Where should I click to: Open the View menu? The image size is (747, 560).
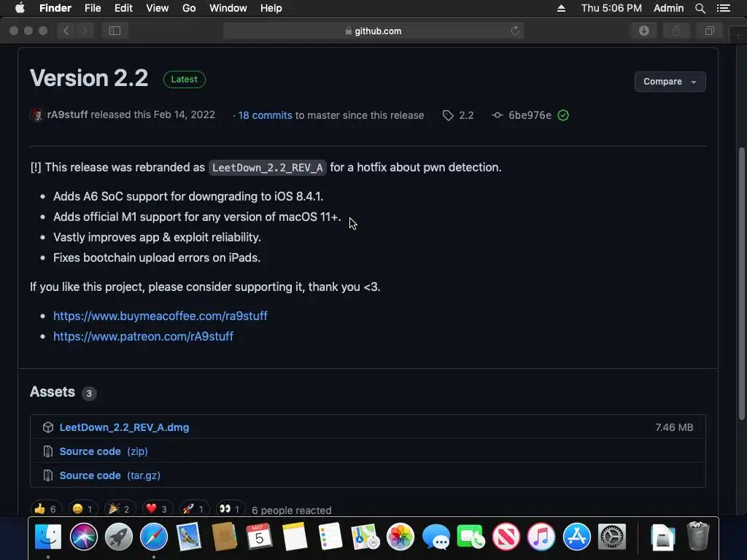click(x=158, y=8)
